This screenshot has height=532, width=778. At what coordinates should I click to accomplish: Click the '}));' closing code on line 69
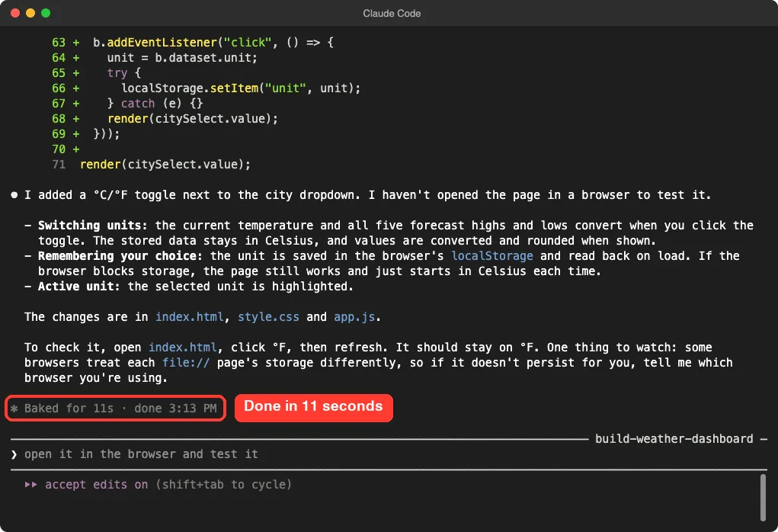[107, 134]
